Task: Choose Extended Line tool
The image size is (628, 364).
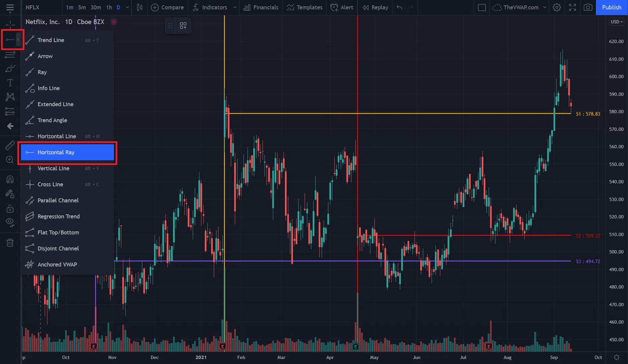Action: 67,104
